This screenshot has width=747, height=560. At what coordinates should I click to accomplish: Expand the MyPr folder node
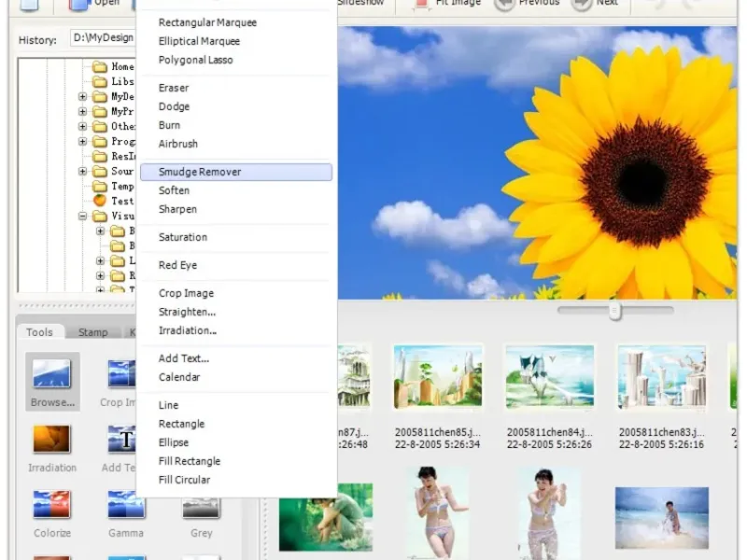(x=82, y=111)
